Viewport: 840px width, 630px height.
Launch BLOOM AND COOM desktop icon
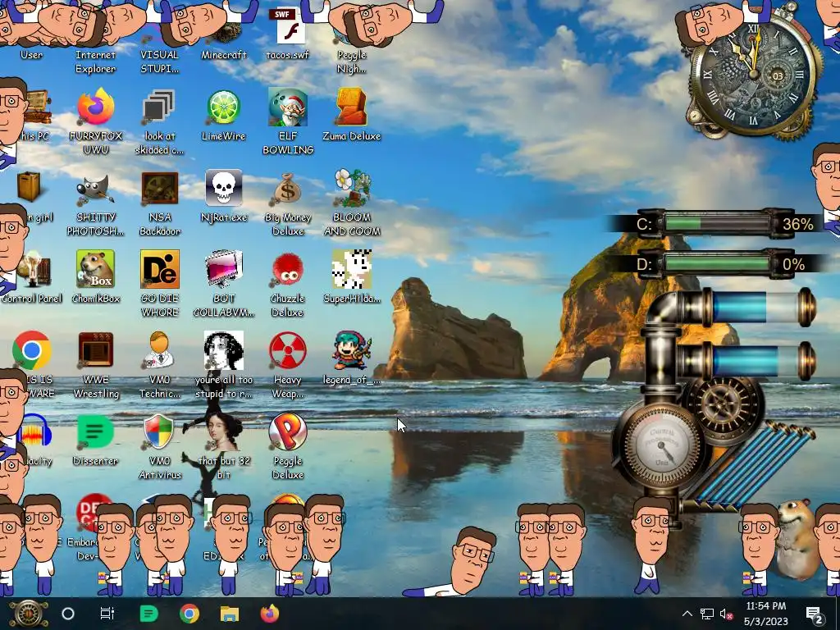(x=351, y=188)
